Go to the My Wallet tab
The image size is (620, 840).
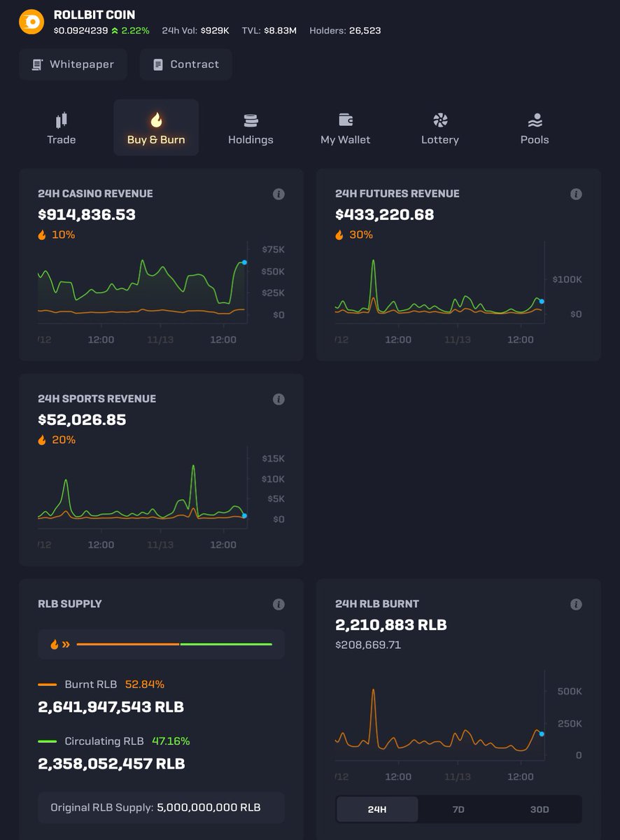346,127
